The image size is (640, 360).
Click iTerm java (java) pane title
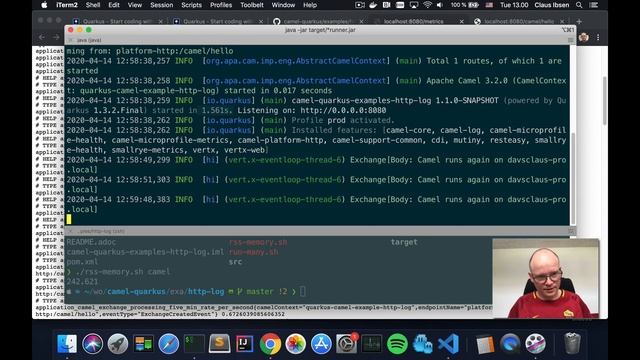tap(89, 40)
